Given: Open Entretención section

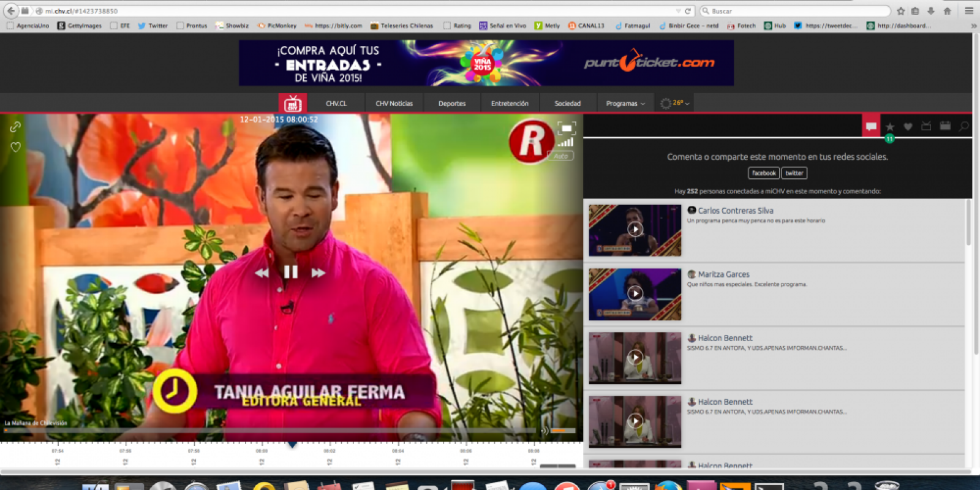Looking at the screenshot, I should tap(510, 104).
